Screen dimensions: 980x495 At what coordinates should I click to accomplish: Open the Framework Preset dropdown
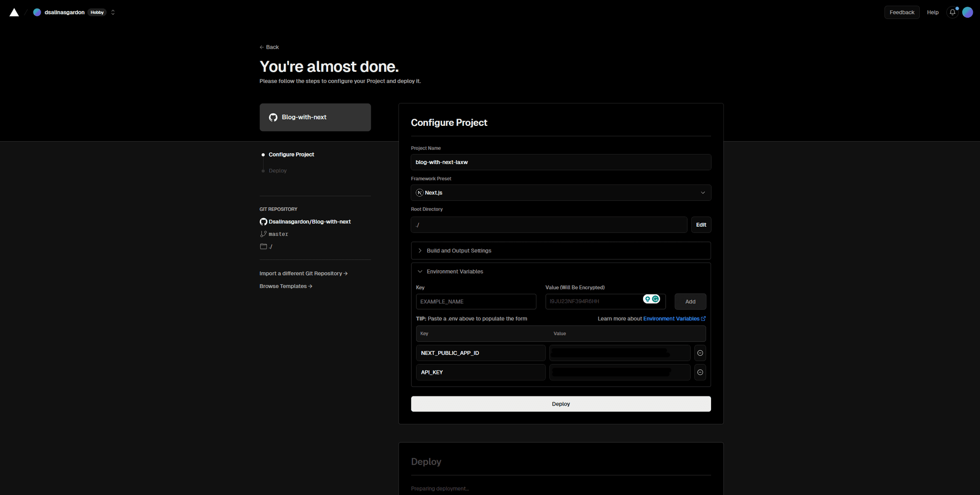coord(561,193)
